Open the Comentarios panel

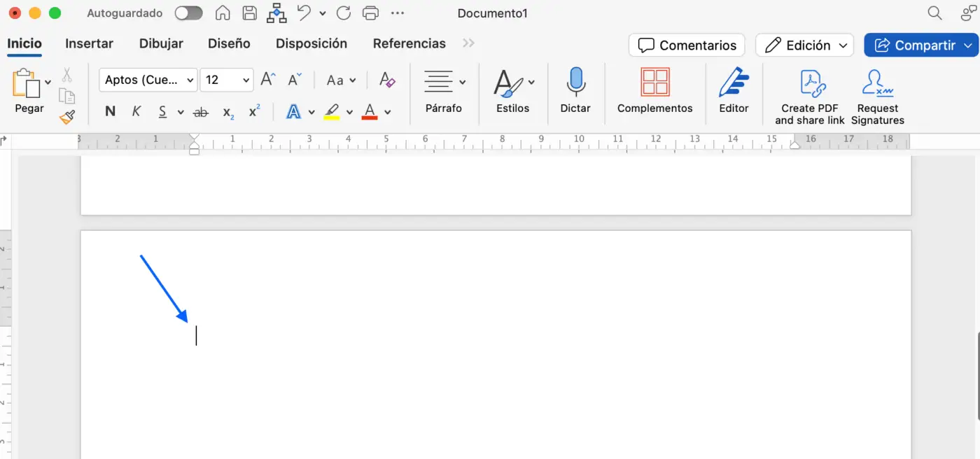(686, 45)
